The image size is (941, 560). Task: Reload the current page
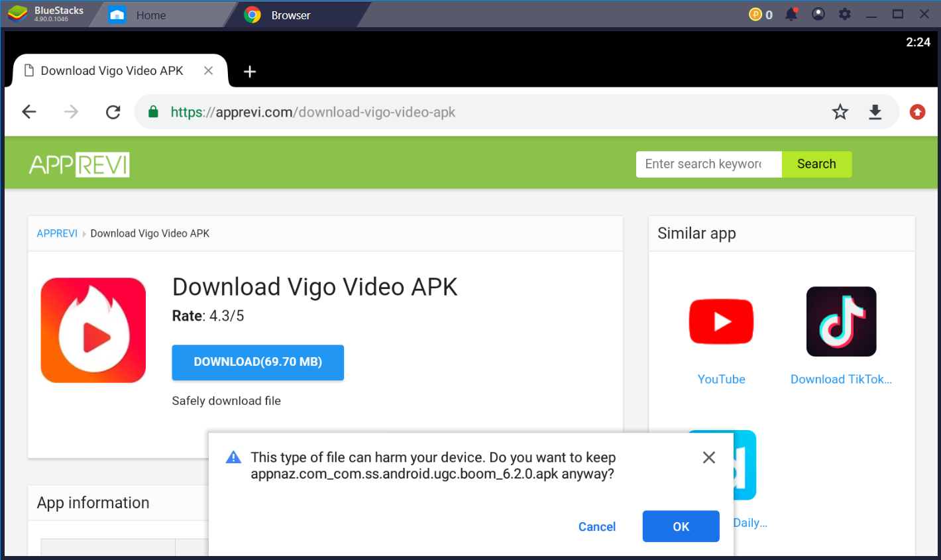[x=113, y=112]
